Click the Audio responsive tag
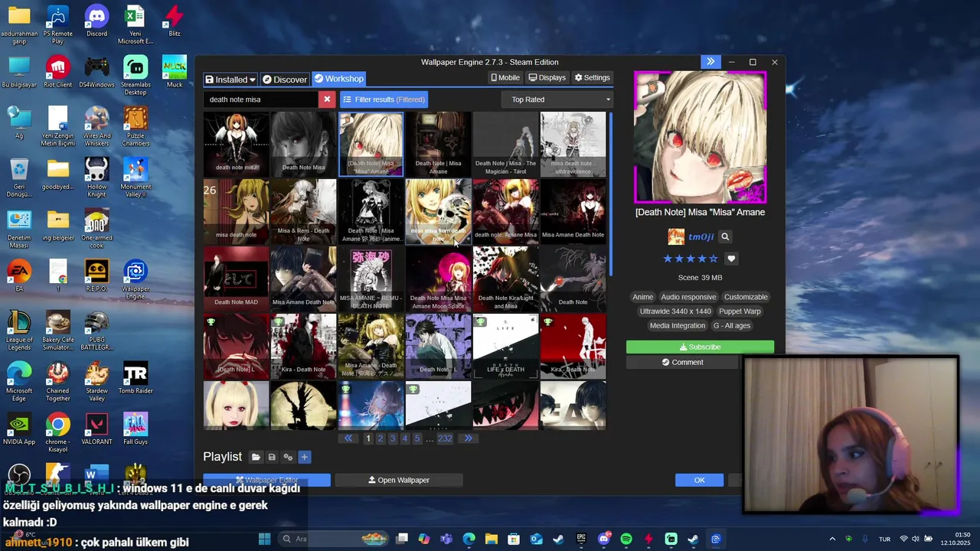 (x=688, y=297)
